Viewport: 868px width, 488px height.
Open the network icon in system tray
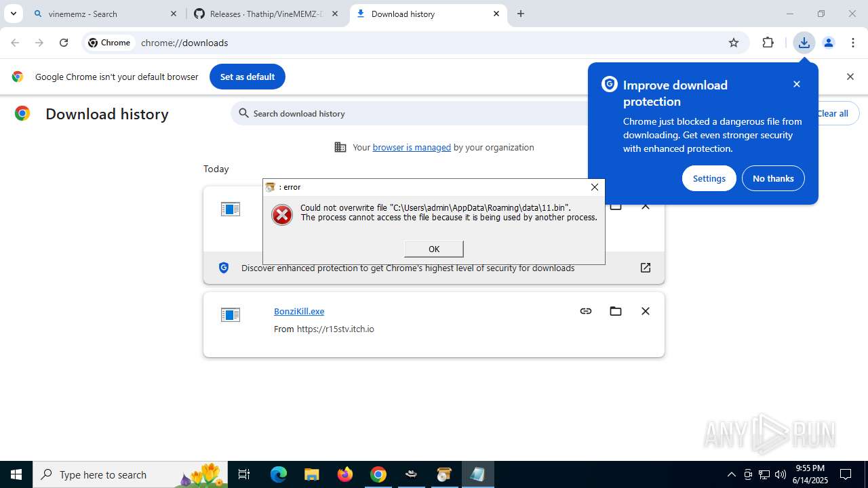[x=764, y=474]
